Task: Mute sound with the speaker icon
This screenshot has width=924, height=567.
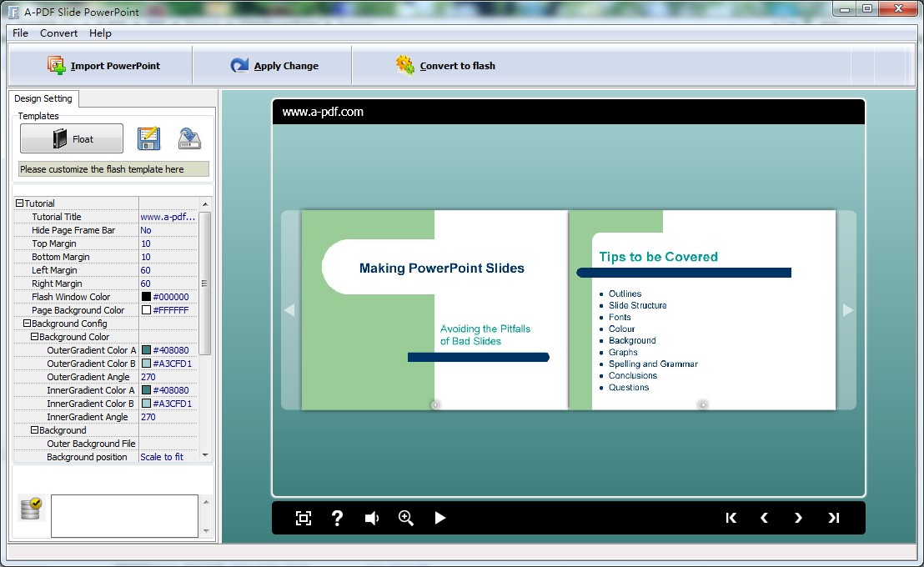Action: (371, 518)
